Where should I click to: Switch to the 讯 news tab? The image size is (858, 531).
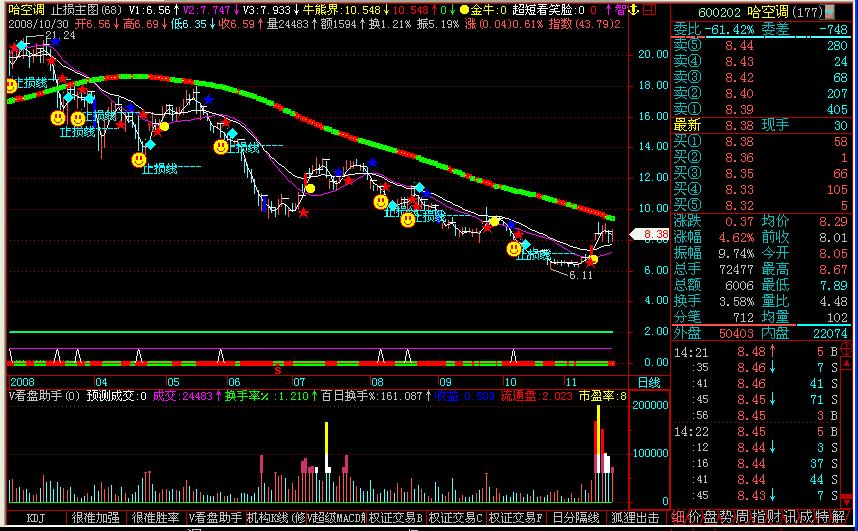[790, 517]
